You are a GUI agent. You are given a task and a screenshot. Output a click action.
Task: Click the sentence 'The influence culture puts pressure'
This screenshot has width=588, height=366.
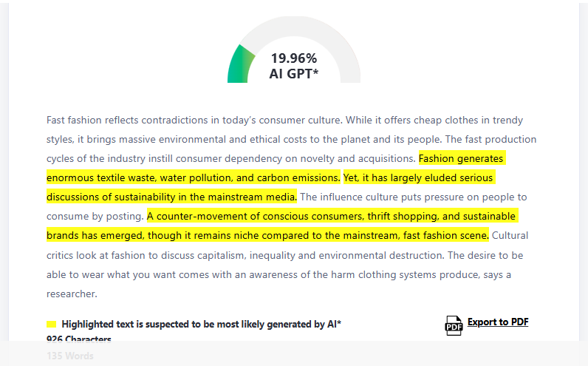coord(412,197)
